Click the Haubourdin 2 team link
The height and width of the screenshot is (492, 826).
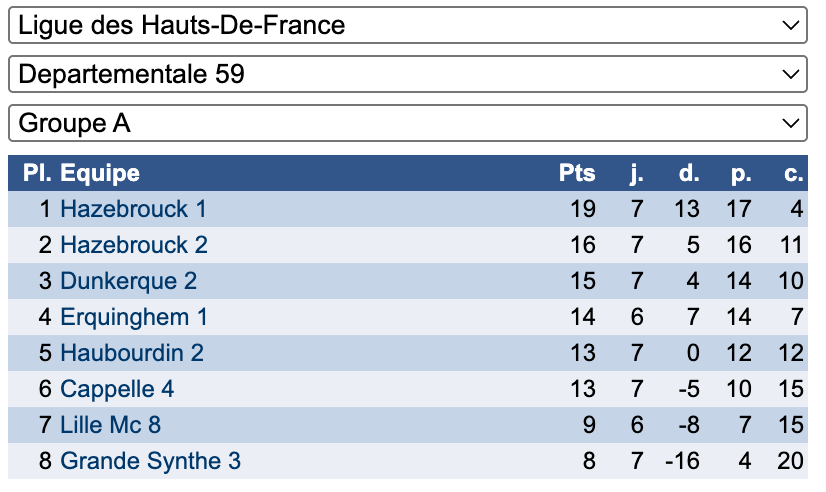[132, 353]
